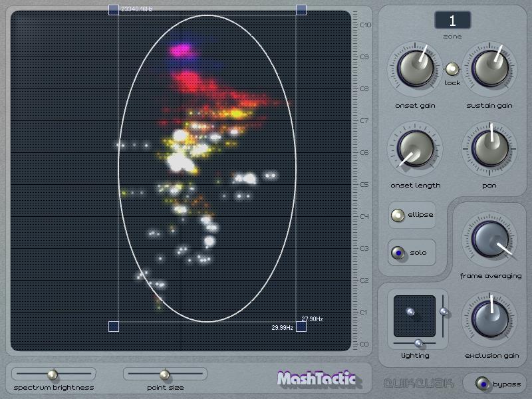Click the "onset gain" label text

coord(415,106)
